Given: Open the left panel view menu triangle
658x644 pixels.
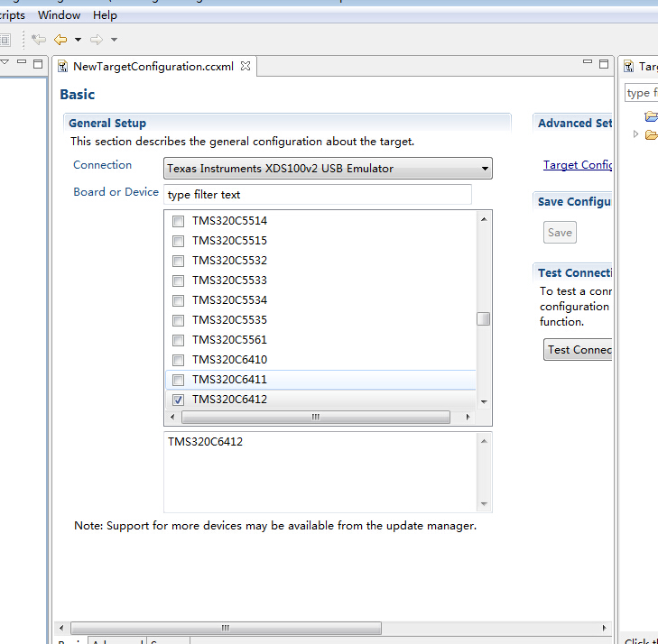Looking at the screenshot, I should pos(5,62).
